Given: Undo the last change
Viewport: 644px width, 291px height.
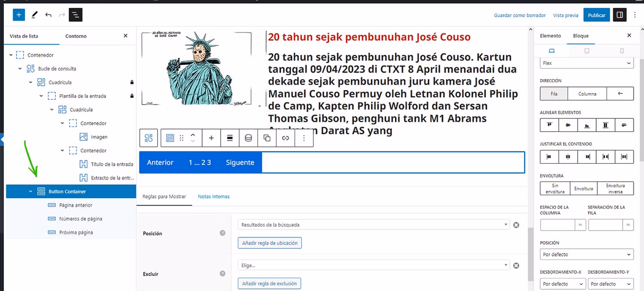Looking at the screenshot, I should tap(49, 15).
